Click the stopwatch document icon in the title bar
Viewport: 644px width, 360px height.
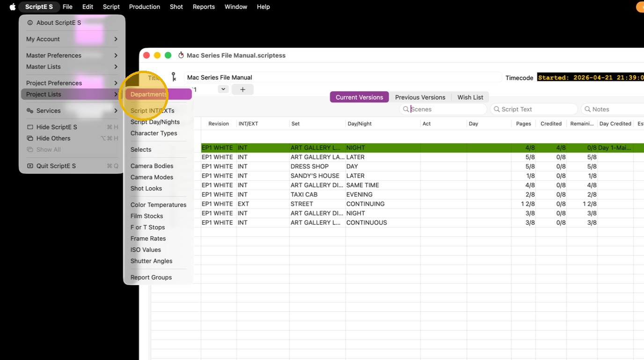[x=181, y=55]
